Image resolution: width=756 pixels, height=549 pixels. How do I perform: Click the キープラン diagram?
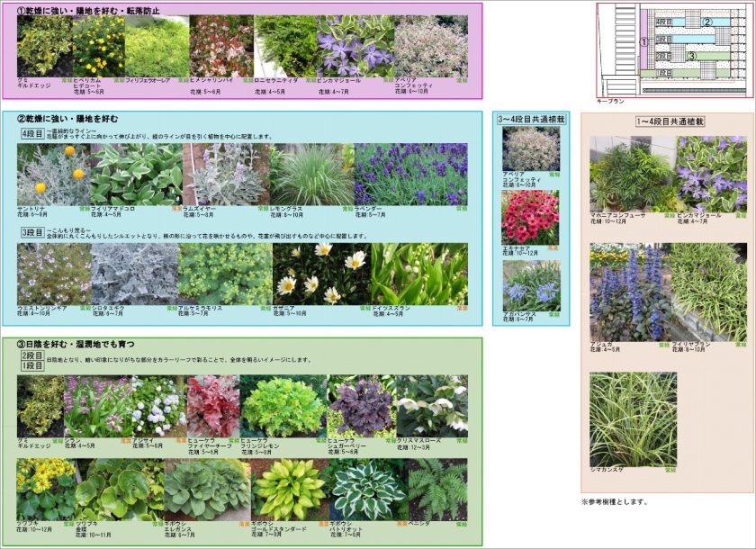[x=675, y=49]
